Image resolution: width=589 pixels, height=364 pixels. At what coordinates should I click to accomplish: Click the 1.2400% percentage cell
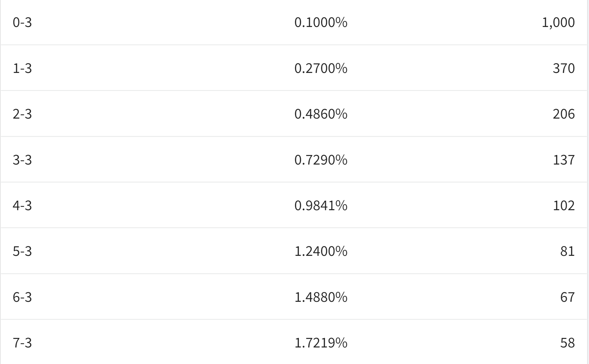point(321,251)
